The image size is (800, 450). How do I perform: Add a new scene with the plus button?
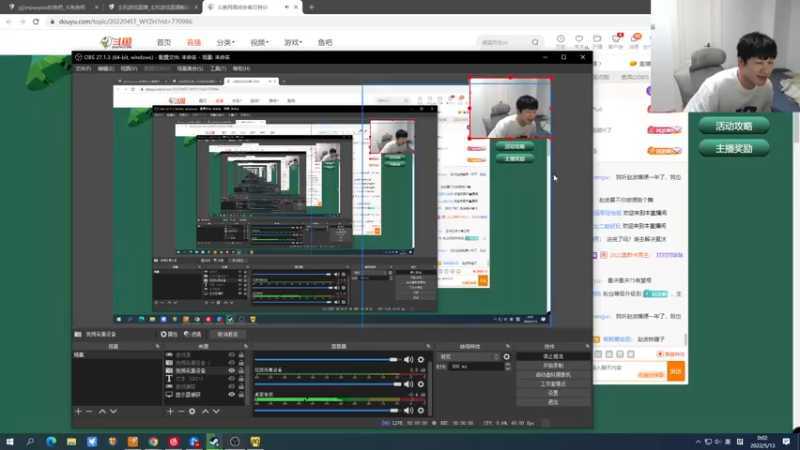[78, 411]
